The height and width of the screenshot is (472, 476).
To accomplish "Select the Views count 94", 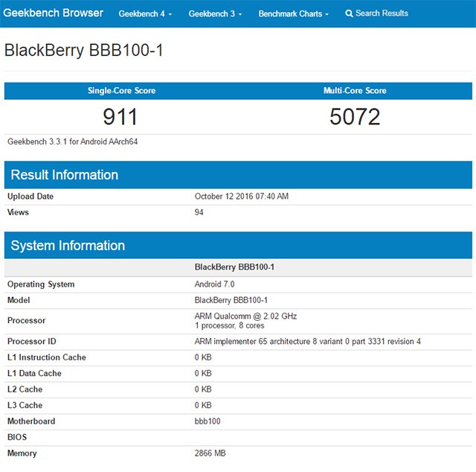I will tap(199, 212).
